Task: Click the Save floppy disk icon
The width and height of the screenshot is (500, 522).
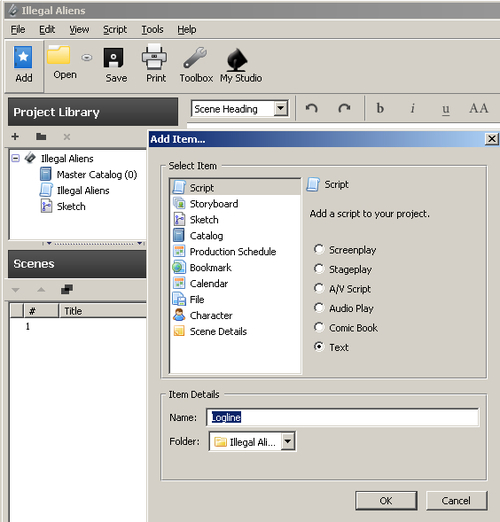Action: point(114,58)
